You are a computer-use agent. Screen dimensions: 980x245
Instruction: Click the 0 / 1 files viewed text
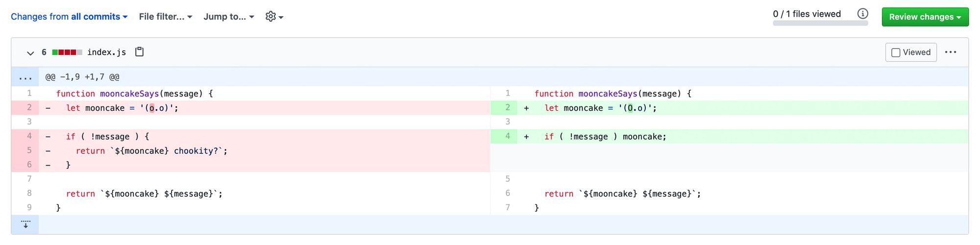pyautogui.click(x=807, y=14)
